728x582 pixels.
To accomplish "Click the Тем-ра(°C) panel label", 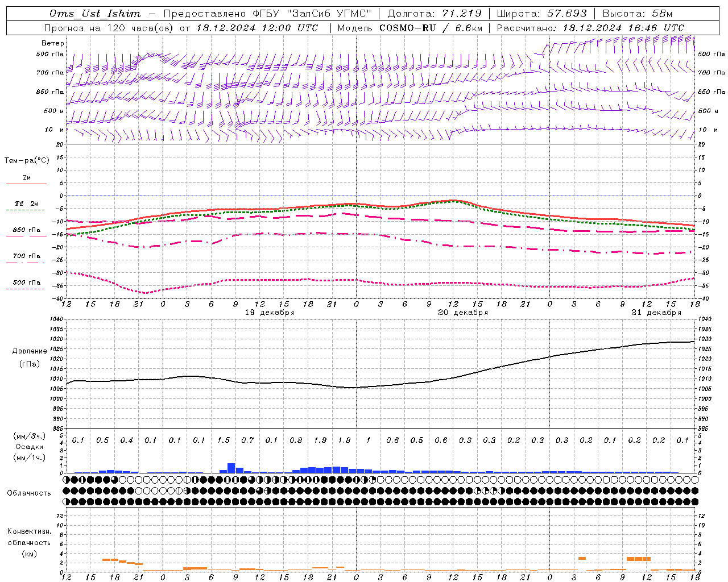I will 27,161.
